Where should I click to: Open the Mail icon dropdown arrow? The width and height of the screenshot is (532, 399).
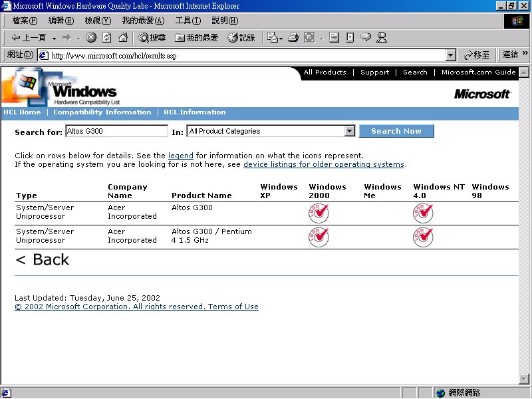click(281, 39)
